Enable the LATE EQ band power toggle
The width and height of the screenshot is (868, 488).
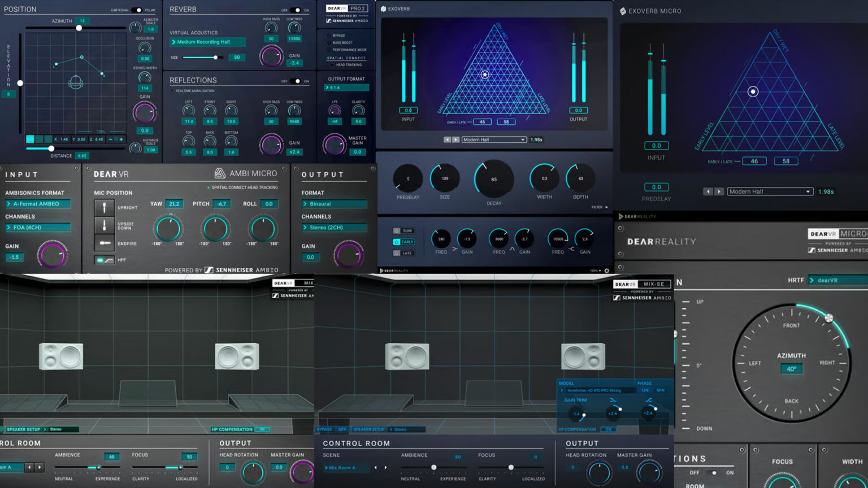coord(396,252)
